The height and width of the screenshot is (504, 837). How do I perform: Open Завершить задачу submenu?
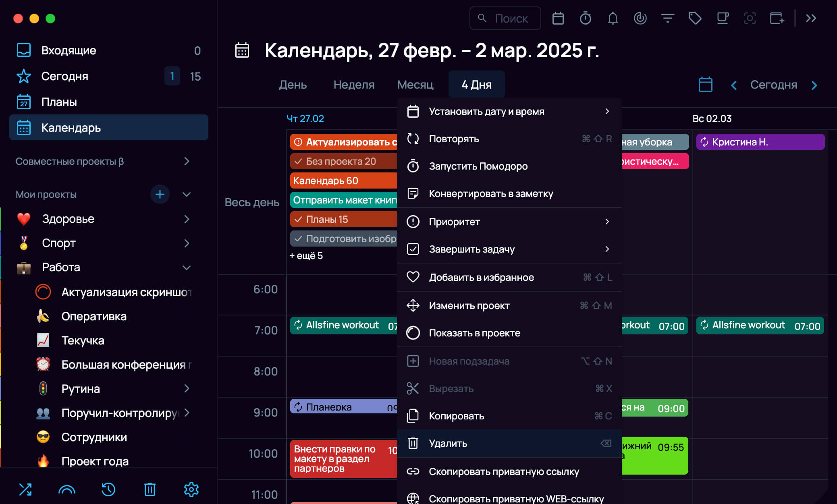point(509,249)
